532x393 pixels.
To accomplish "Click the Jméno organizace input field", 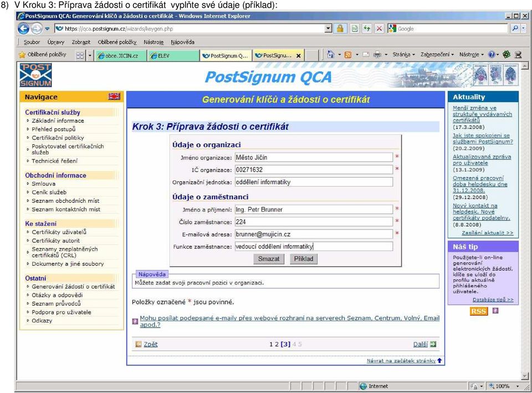I will [x=314, y=157].
